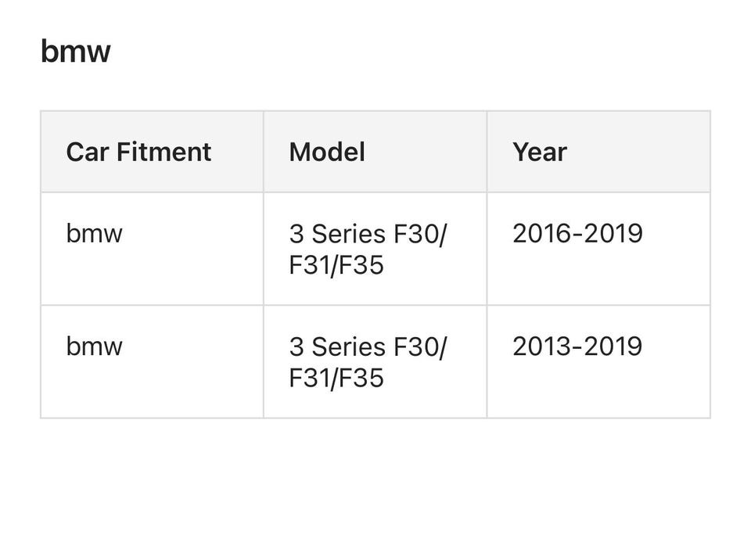This screenshot has width=751, height=560.
Task: Click "F31/F35" text in the second data row
Action: [x=336, y=379]
